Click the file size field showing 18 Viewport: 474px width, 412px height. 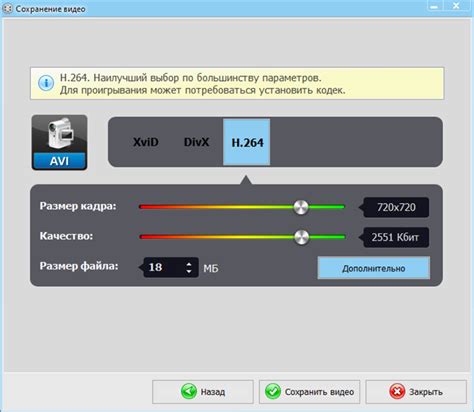[171, 267]
